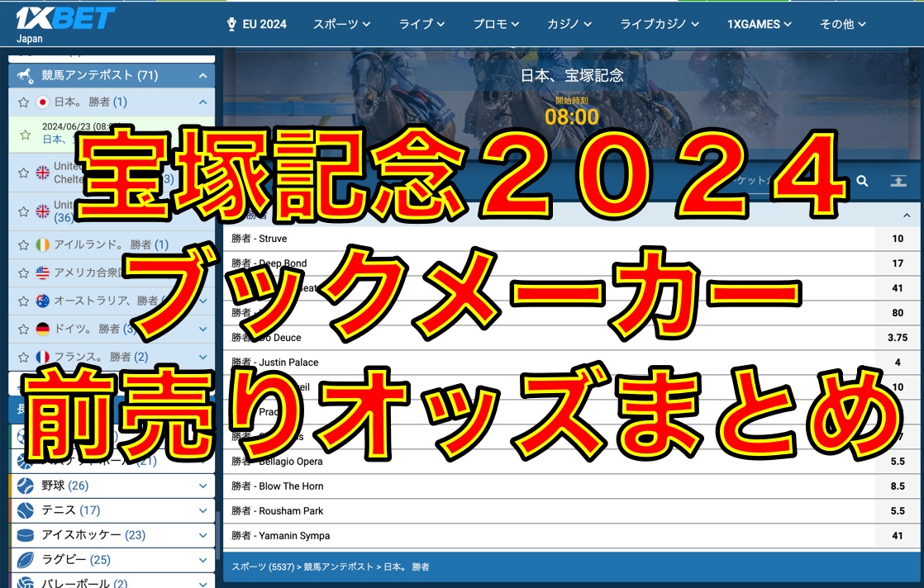The width and height of the screenshot is (924, 588).
Task: Click the USA flag beside アメリカ合衆国
Action: [x=42, y=273]
